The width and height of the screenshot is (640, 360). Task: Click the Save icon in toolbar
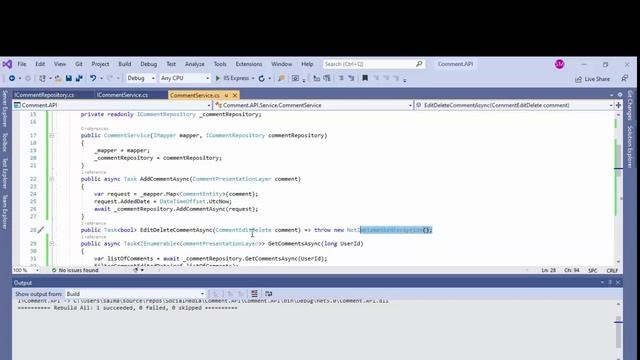[69, 78]
